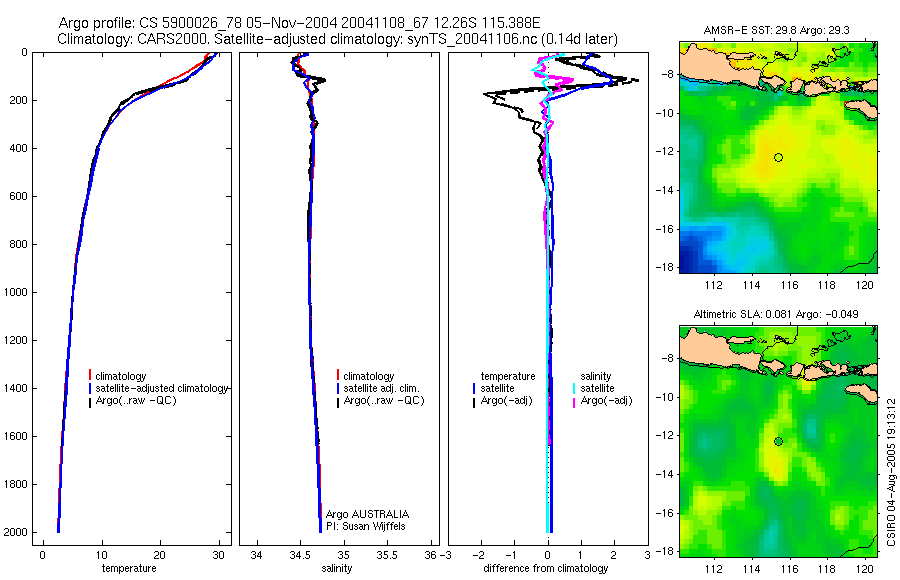Click red climatology color marker in temperature legend

pyautogui.click(x=90, y=375)
